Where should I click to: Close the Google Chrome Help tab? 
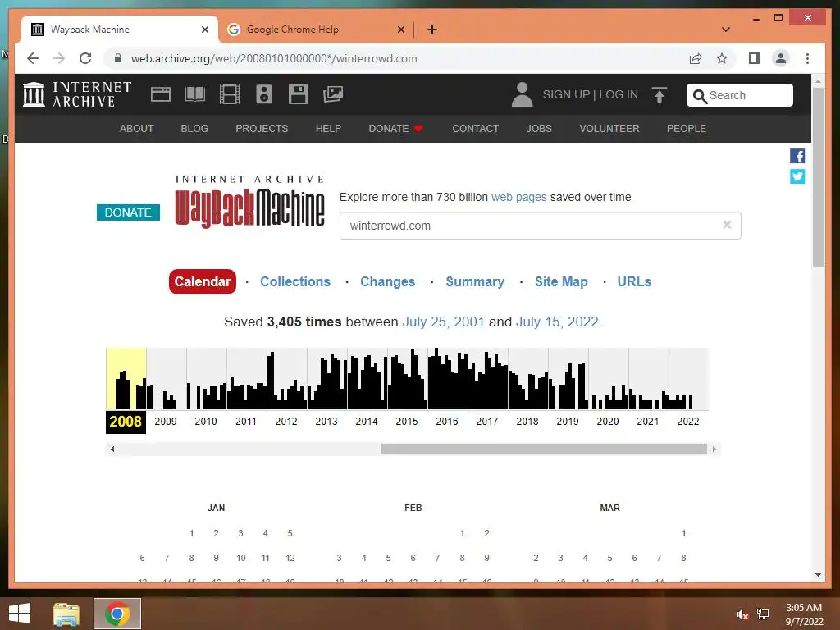click(x=400, y=30)
